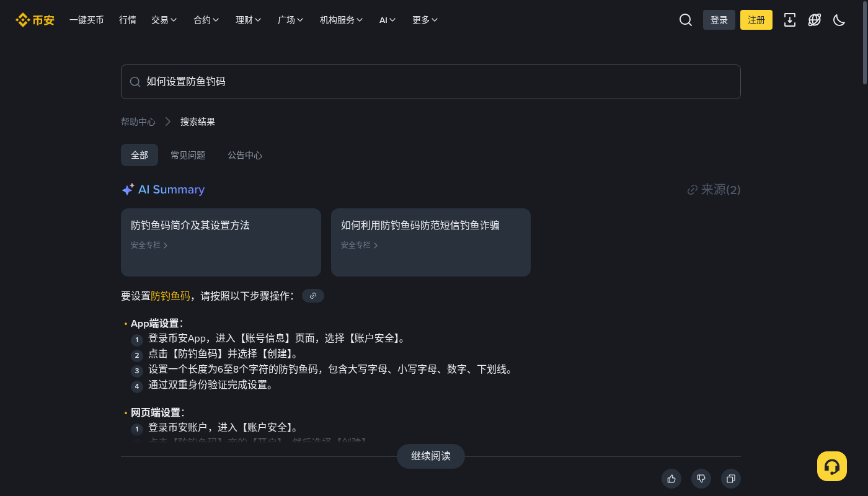Go to 帮助中心 breadcrumb link
Image resolution: width=868 pixels, height=496 pixels.
tap(138, 122)
